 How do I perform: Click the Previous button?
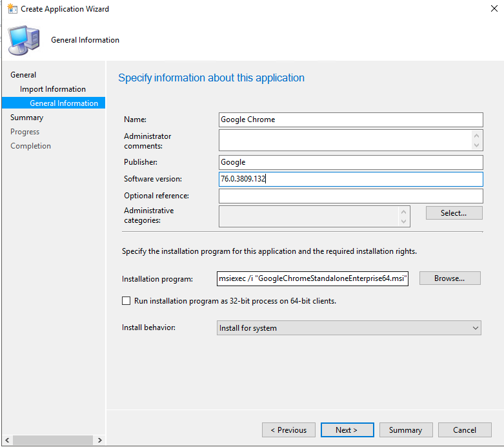pos(288,430)
